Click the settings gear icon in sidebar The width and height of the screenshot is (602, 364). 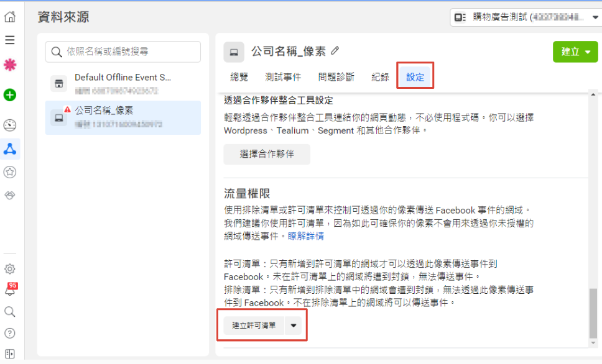click(10, 270)
